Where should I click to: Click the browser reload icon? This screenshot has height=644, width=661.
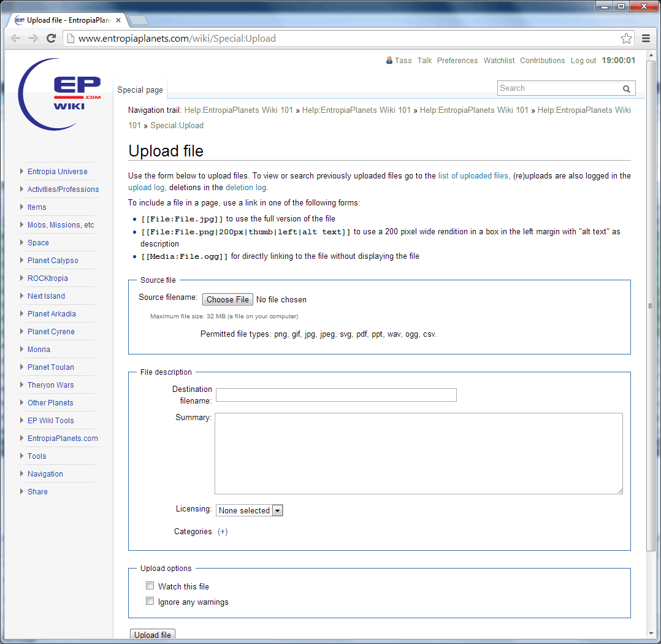point(52,38)
